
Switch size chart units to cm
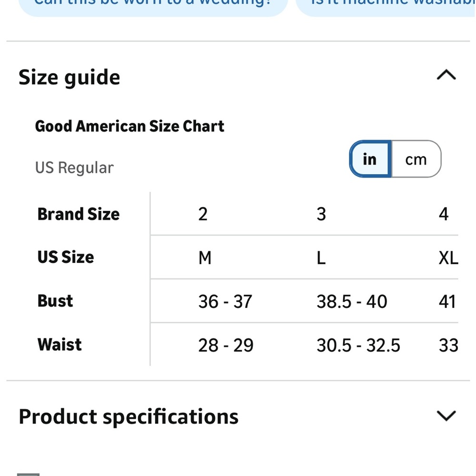coord(416,159)
